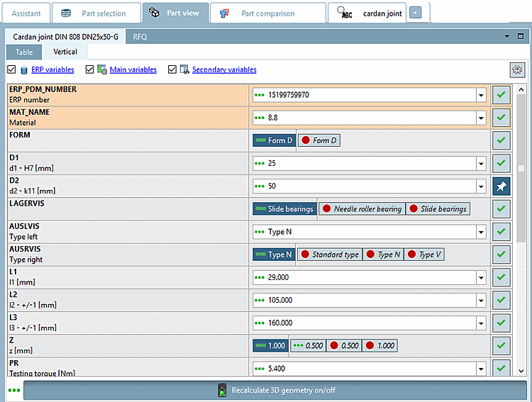Click the Main variables icon

[x=102, y=69]
